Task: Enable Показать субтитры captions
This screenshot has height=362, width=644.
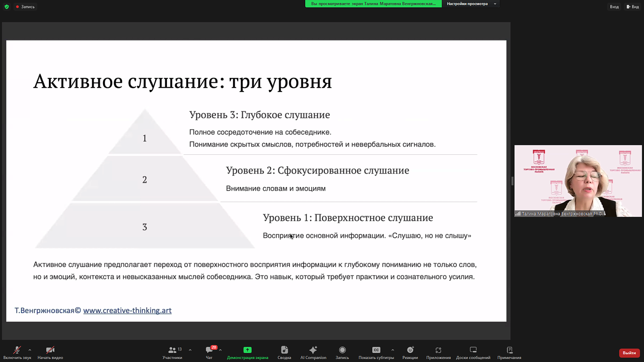Action: pos(376,352)
